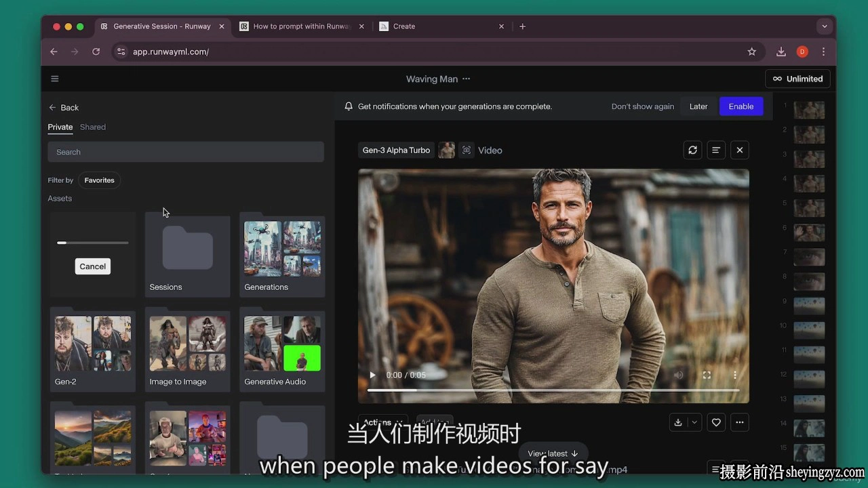Click the View latest button
Image resolution: width=868 pixels, height=488 pixels.
[x=553, y=453]
